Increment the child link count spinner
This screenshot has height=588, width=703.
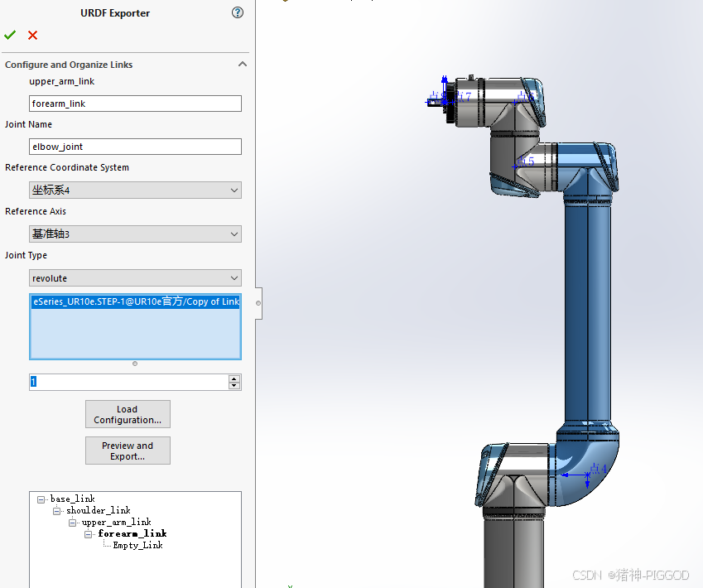click(234, 378)
